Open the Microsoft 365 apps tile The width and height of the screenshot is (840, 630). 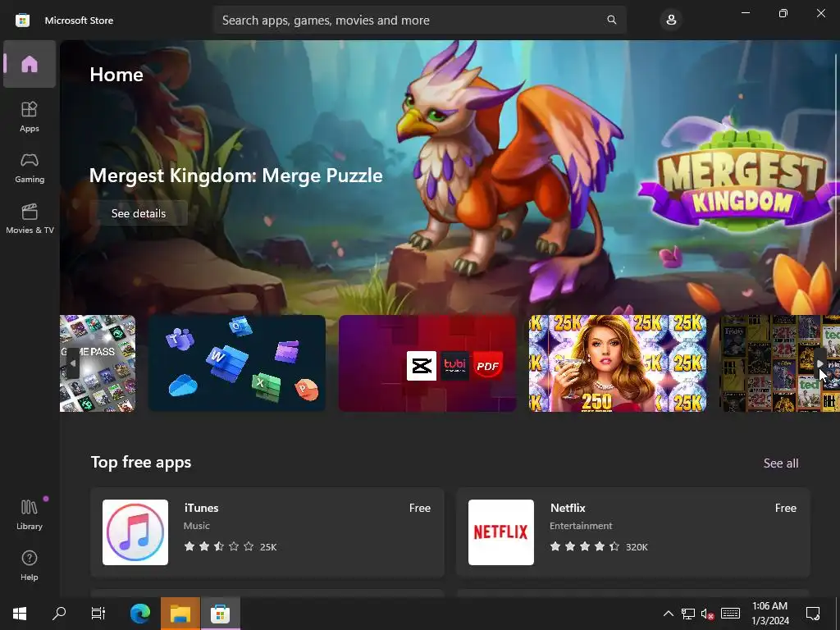click(x=237, y=363)
